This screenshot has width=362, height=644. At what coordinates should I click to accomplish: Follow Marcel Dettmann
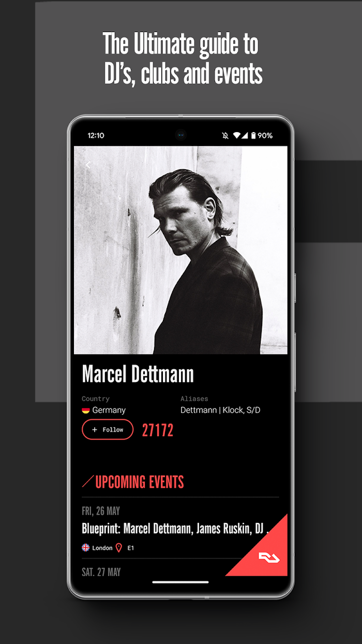[x=108, y=430]
